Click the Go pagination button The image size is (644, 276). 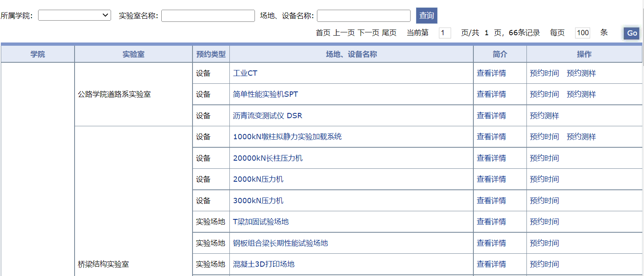[631, 33]
